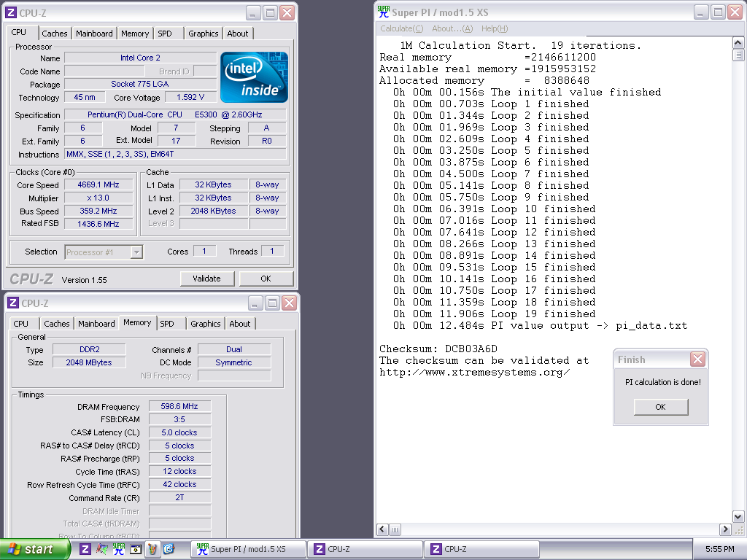The width and height of the screenshot is (747, 560).
Task: Switch to Super PI taskbar button
Action: point(248,549)
